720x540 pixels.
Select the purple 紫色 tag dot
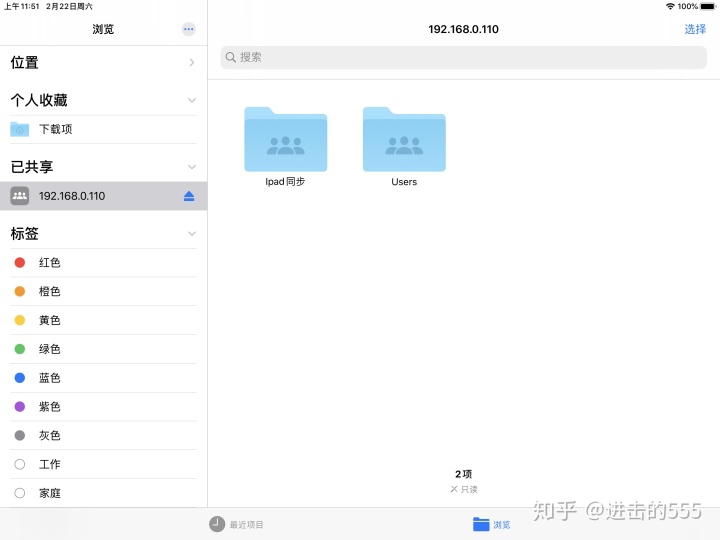[20, 406]
